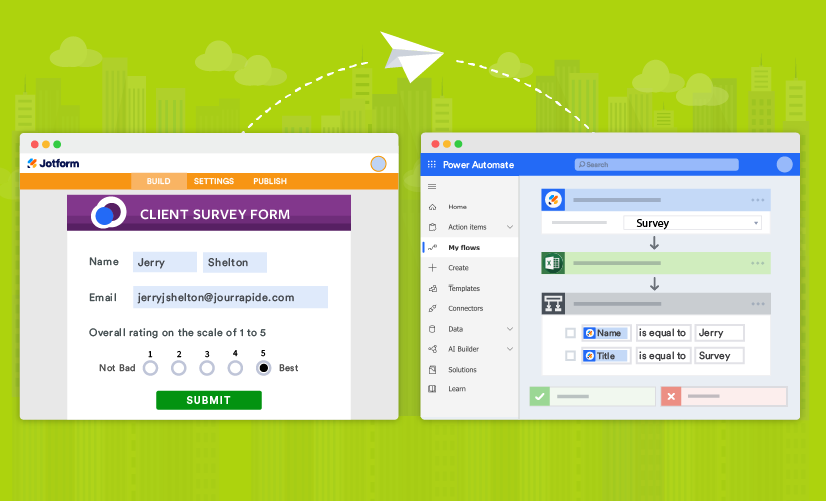Open the Name row 'is equal to' operator
Image resolution: width=826 pixels, height=501 pixels.
(662, 333)
